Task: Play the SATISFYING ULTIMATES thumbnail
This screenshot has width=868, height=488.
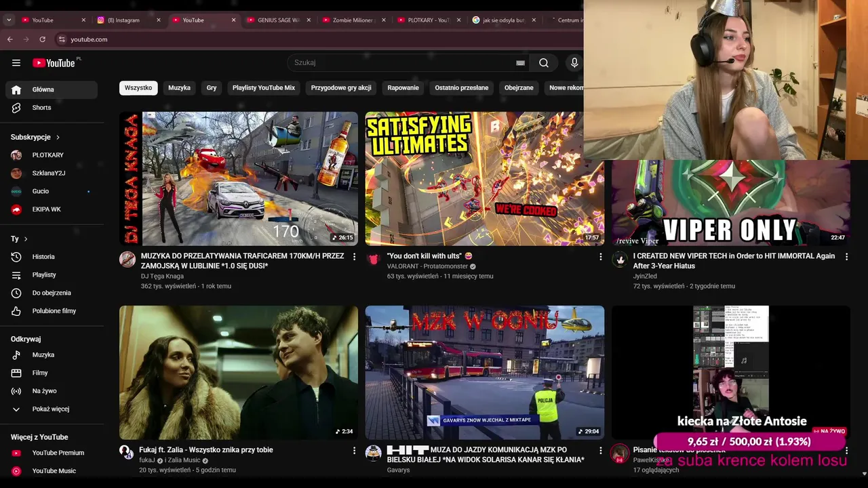Action: pyautogui.click(x=485, y=178)
